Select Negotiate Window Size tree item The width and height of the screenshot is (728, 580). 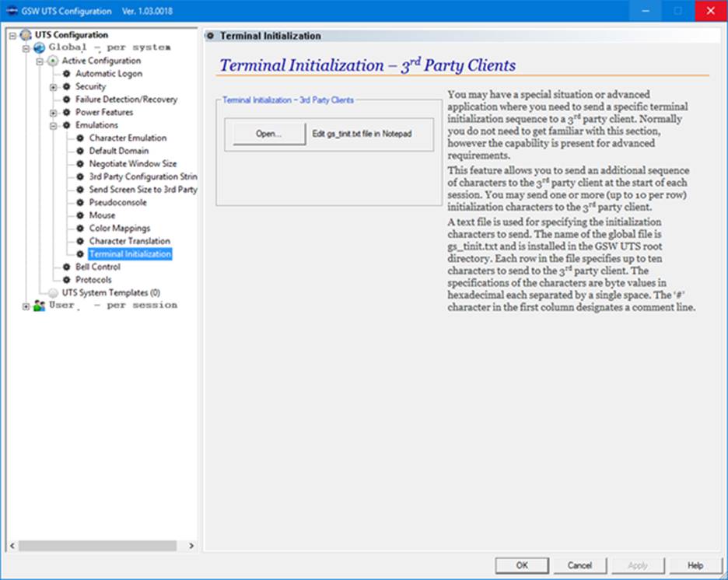pyautogui.click(x=133, y=164)
